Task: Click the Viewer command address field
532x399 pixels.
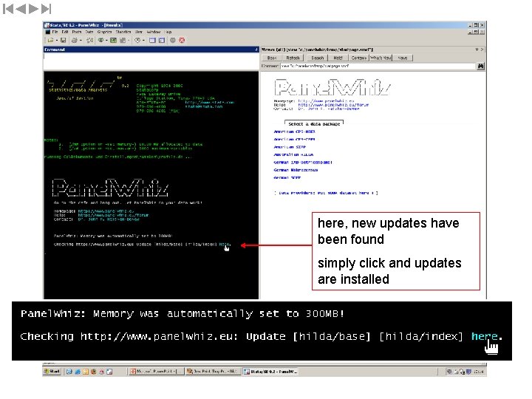Action: [x=378, y=66]
